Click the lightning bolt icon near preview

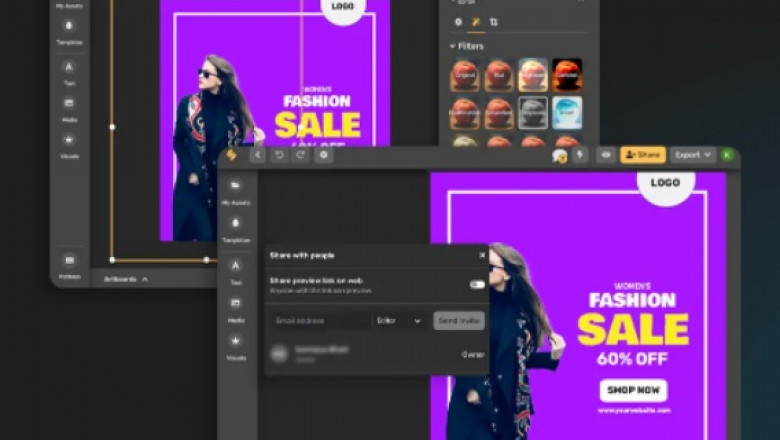tap(579, 155)
